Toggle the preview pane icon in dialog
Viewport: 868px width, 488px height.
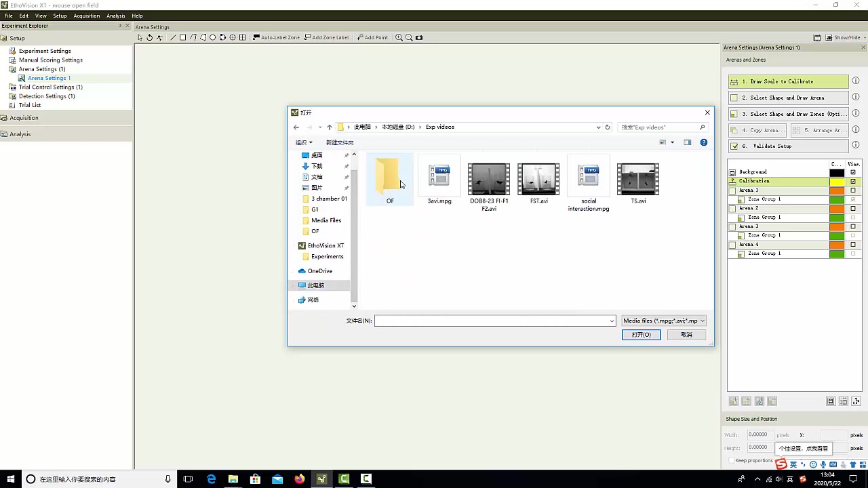(x=687, y=142)
